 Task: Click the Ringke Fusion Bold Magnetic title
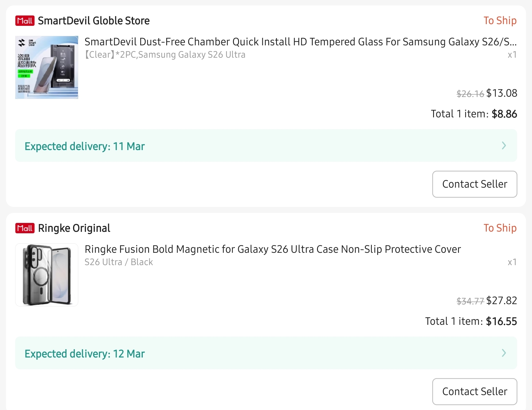point(273,249)
